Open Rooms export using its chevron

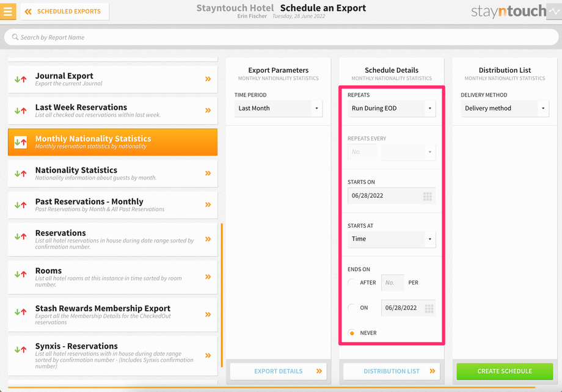(x=208, y=277)
